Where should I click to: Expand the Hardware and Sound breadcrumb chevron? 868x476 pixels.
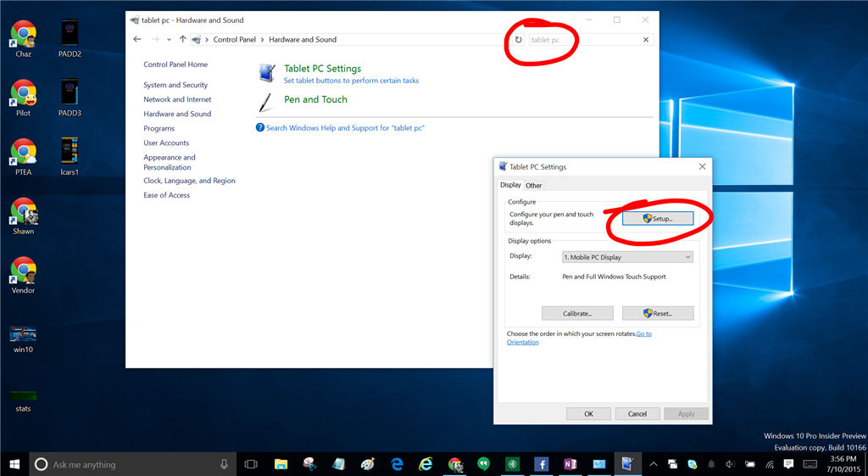click(x=263, y=39)
